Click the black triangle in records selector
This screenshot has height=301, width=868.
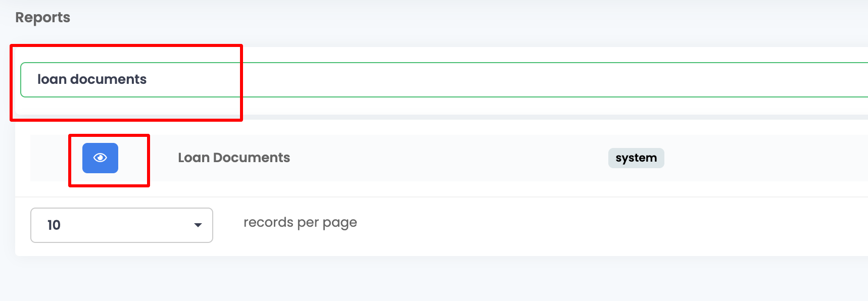pyautogui.click(x=198, y=225)
